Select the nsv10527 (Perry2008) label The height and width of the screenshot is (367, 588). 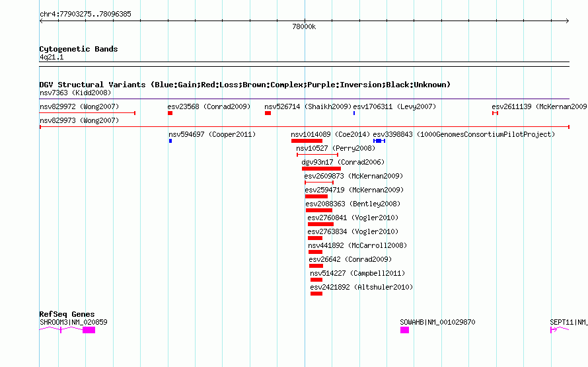[x=336, y=148]
